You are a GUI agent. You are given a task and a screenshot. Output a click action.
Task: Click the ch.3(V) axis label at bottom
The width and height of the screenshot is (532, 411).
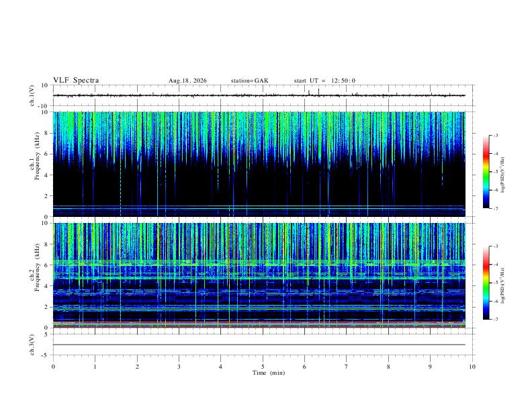click(32, 345)
